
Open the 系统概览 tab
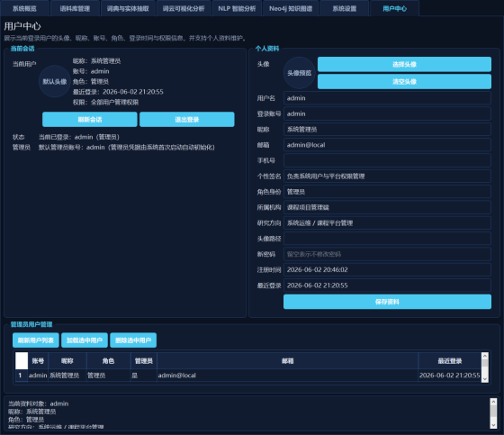click(25, 8)
